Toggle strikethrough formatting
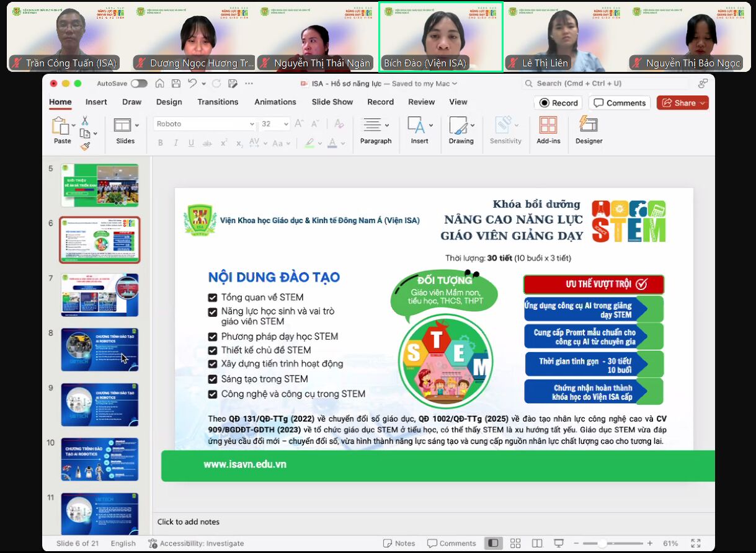This screenshot has height=553, width=756. point(208,143)
